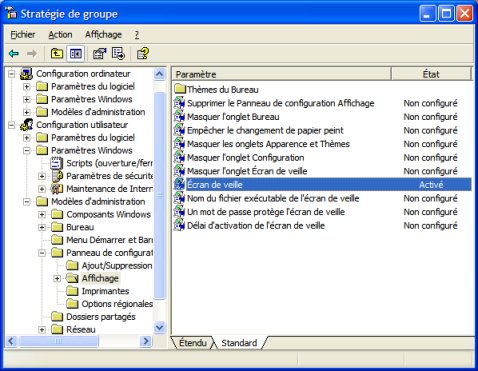Click tree horizontal scroll left arrow
The image size is (478, 371).
pos(11,341)
